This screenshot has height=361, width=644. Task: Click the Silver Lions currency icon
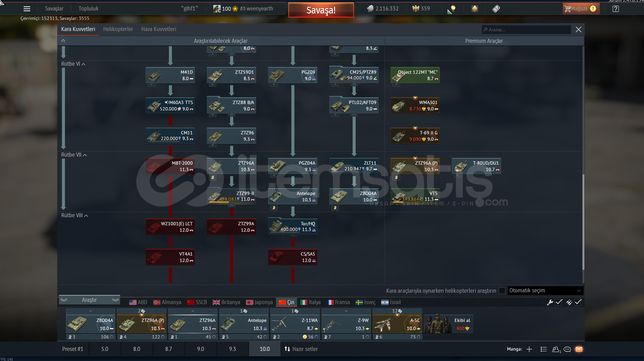pos(370,8)
